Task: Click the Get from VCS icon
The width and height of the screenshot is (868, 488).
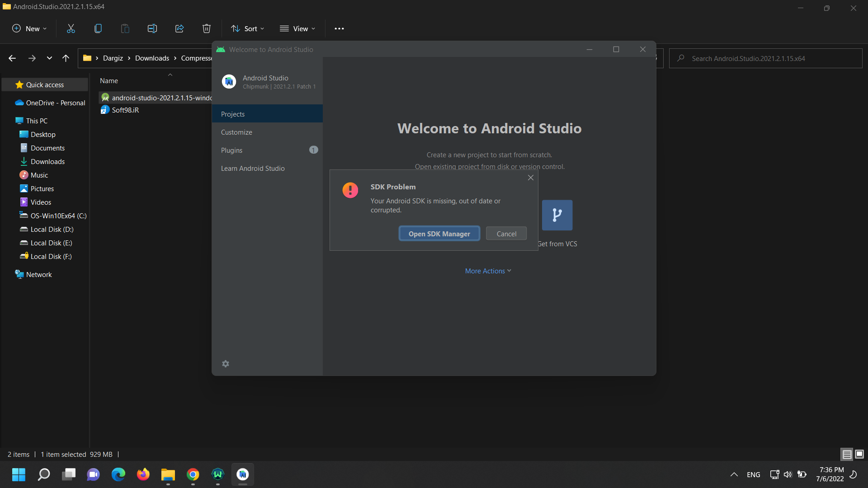Action: click(557, 215)
